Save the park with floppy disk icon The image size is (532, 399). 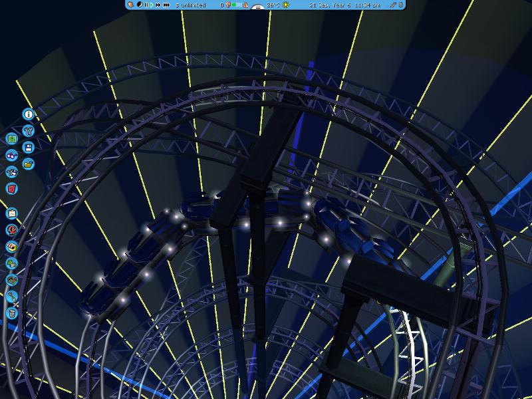(x=29, y=148)
